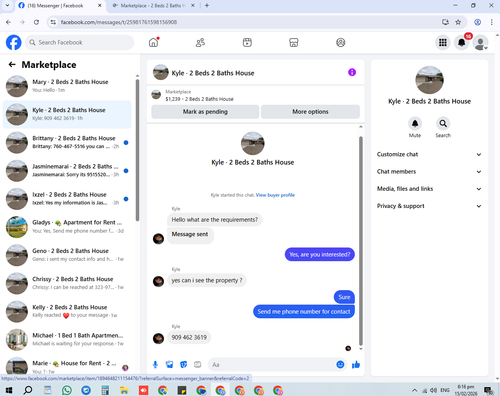Click the 909 462 3619 message bubble
This screenshot has width=500, height=396.
point(189,338)
